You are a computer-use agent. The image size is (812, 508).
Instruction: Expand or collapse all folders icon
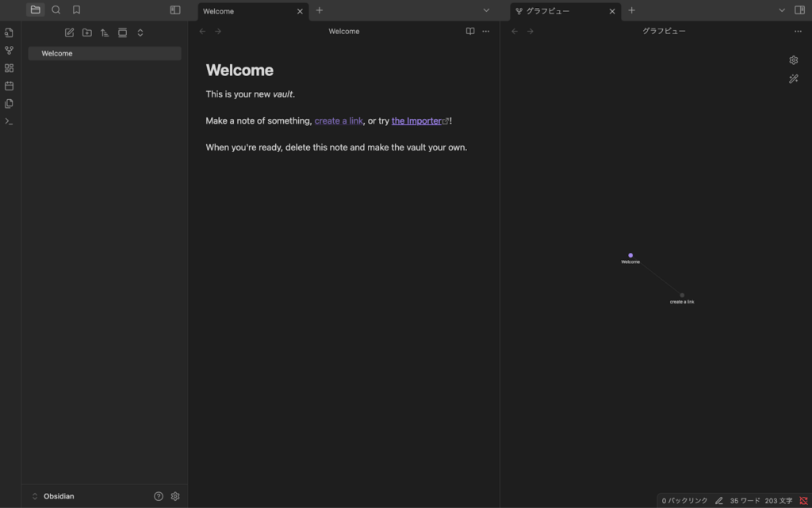[x=140, y=32]
